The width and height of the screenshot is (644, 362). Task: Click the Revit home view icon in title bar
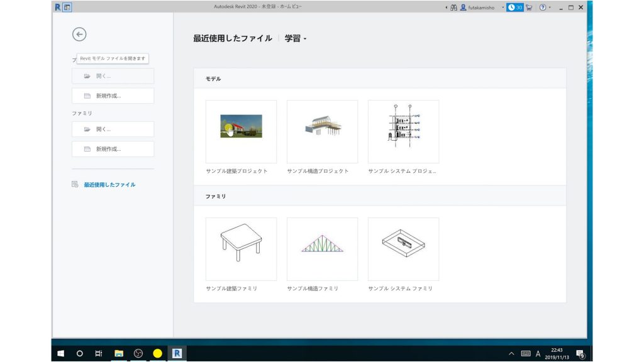point(67,7)
